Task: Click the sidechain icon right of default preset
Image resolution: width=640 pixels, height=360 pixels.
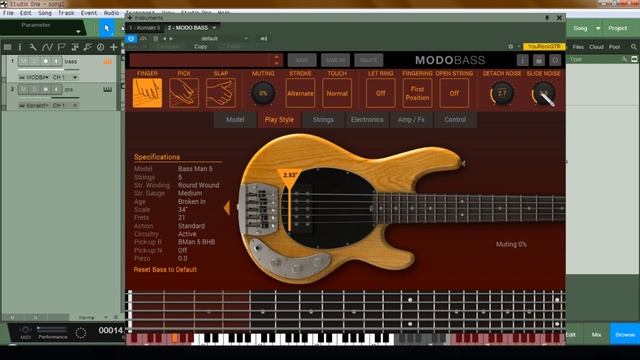Action: click(x=264, y=38)
